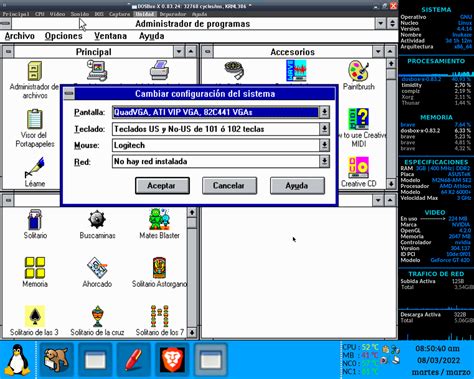Click Accesorios scrollbar up arrow
This screenshot has width=474, height=379.
pos(391,63)
